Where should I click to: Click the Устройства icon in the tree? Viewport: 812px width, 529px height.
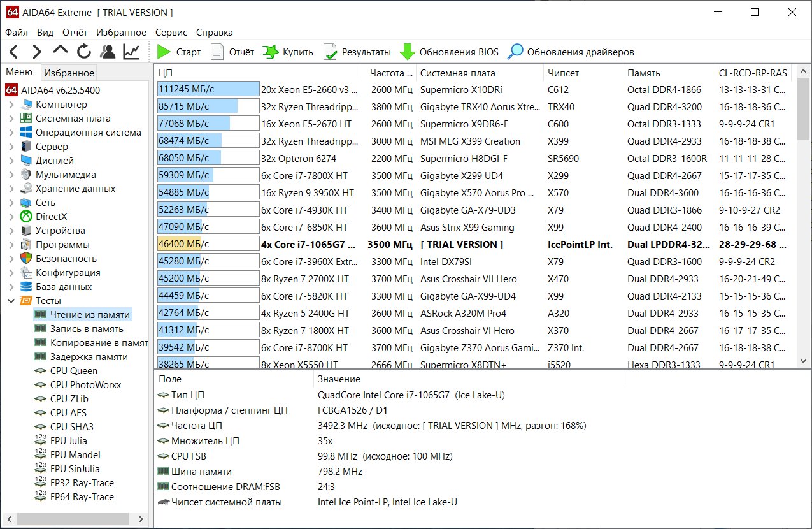(26, 231)
